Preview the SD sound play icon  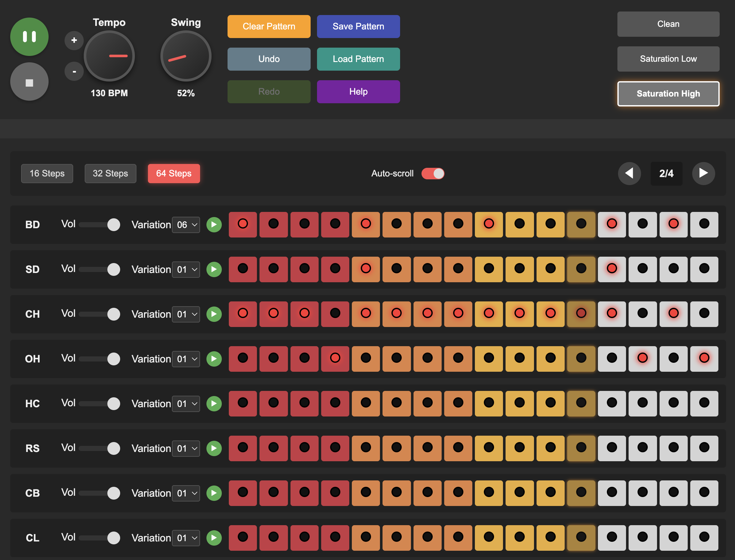coord(214,269)
